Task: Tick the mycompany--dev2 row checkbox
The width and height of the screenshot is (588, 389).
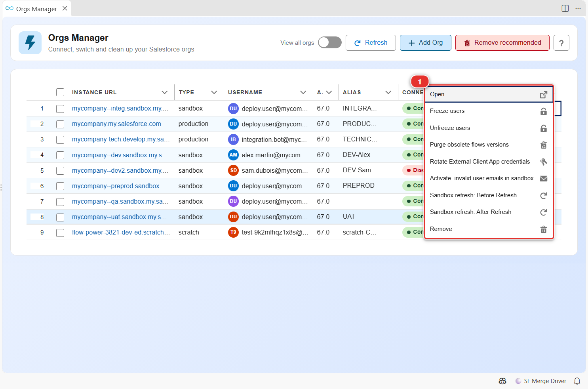Action: click(x=60, y=170)
